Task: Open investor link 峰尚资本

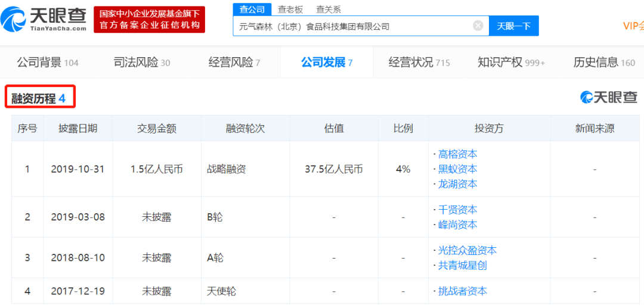Action: pyautogui.click(x=457, y=225)
